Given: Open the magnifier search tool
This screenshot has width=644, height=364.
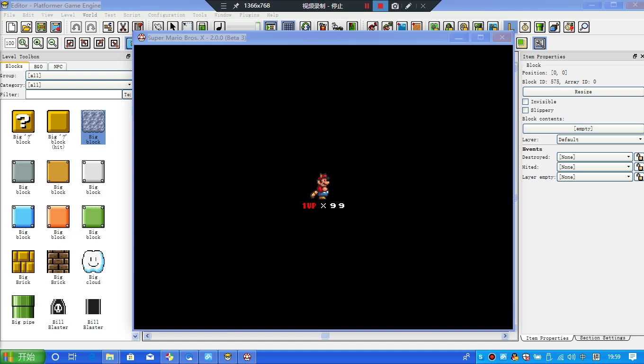Looking at the screenshot, I should click(x=584, y=27).
